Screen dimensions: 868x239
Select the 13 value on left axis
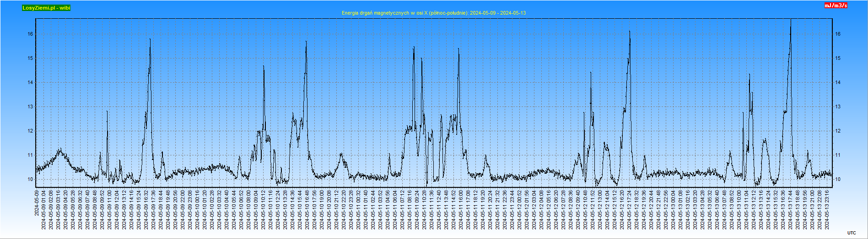[x=30, y=107]
